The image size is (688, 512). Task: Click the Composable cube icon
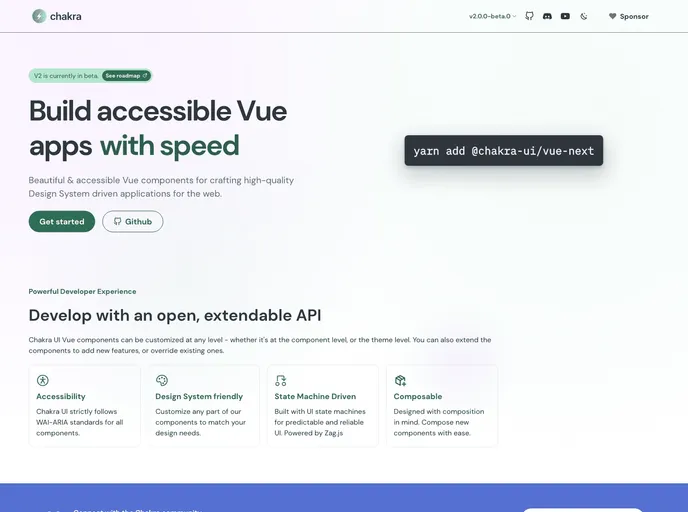click(x=400, y=380)
